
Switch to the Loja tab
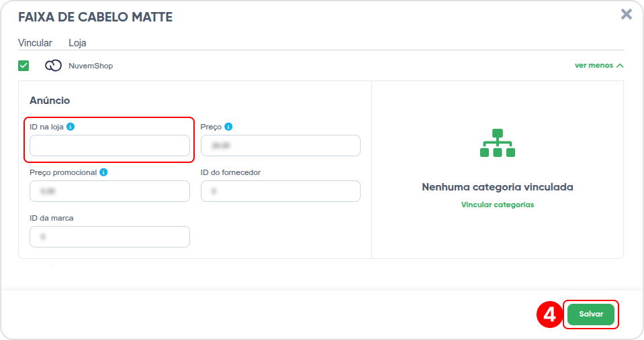(77, 43)
